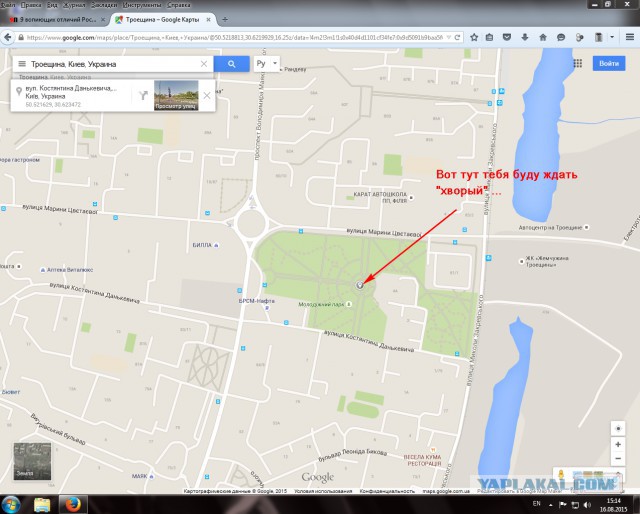The width and height of the screenshot is (640, 514).
Task: Open the Windows Start button
Action: [x=11, y=505]
